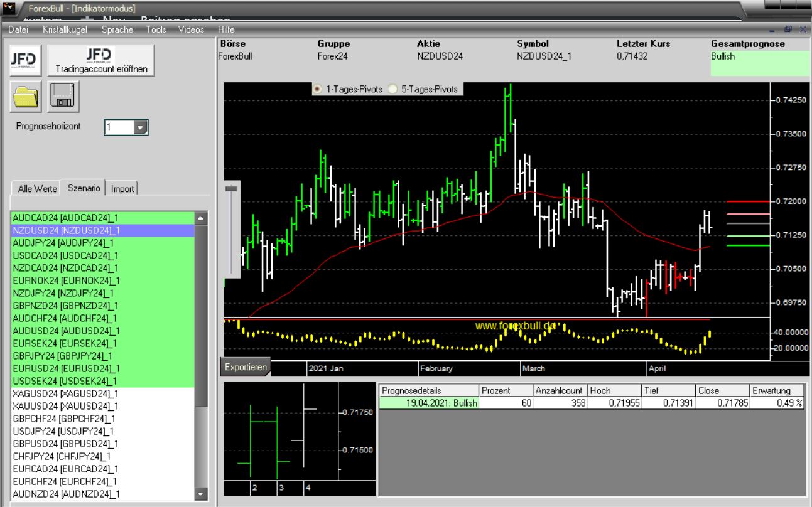This screenshot has height=507, width=812.
Task: Click Tradingaccount eröffnen button
Action: tap(101, 60)
